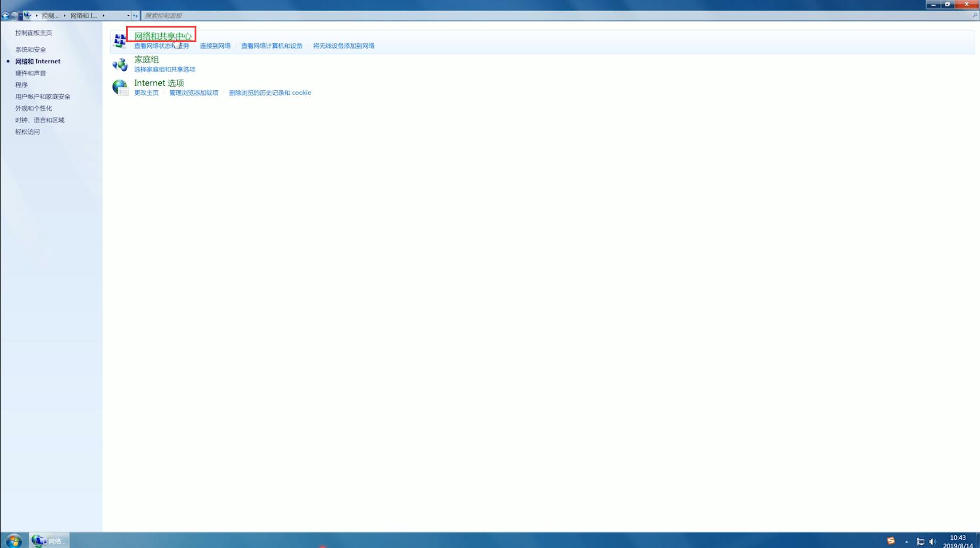Viewport: 980px width, 548px height.
Task: Open 连接到网络 link
Action: pyautogui.click(x=215, y=46)
